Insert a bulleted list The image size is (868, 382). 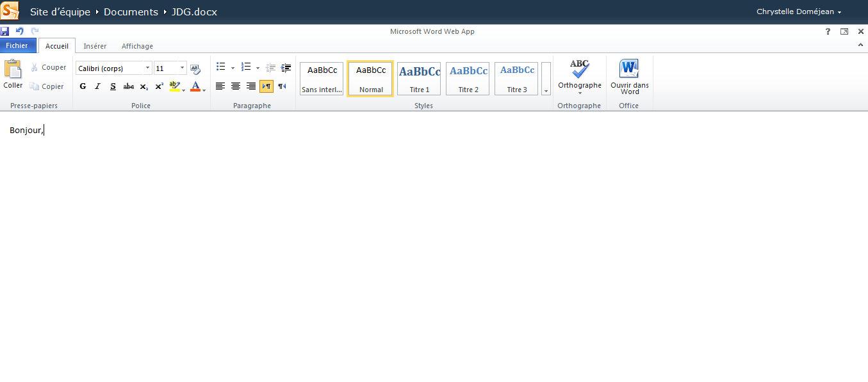pos(221,67)
